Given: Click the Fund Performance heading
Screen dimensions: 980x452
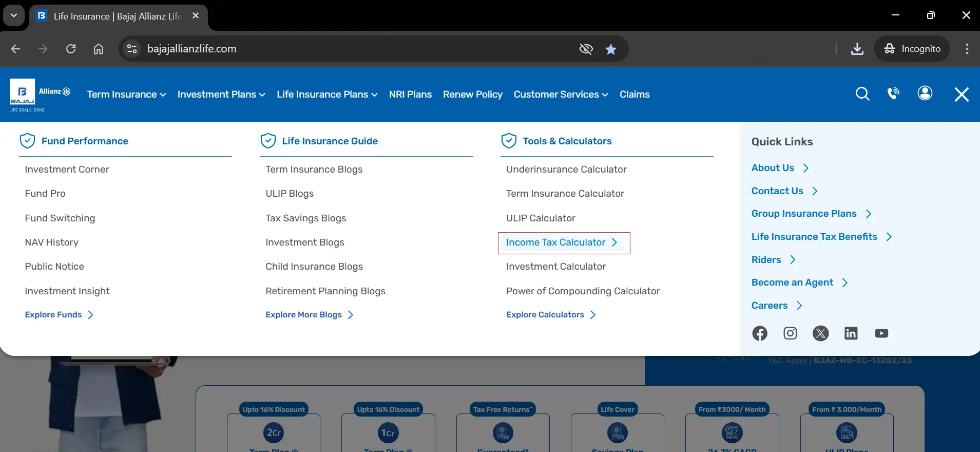Looking at the screenshot, I should click(85, 141).
